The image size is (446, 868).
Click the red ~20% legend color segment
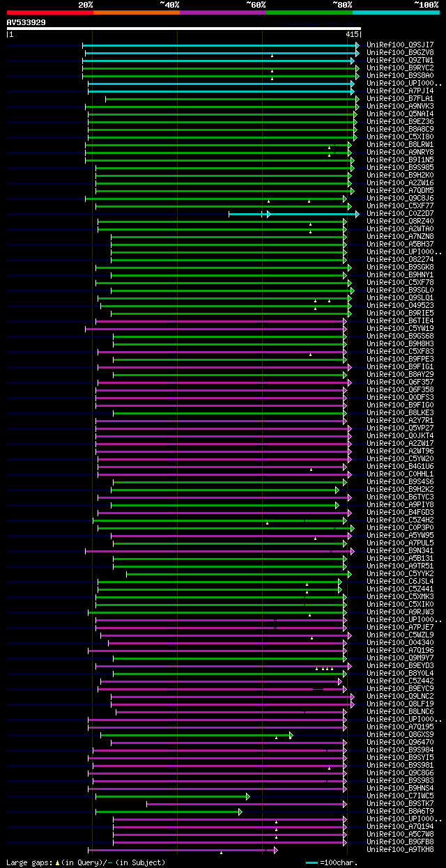[49, 13]
